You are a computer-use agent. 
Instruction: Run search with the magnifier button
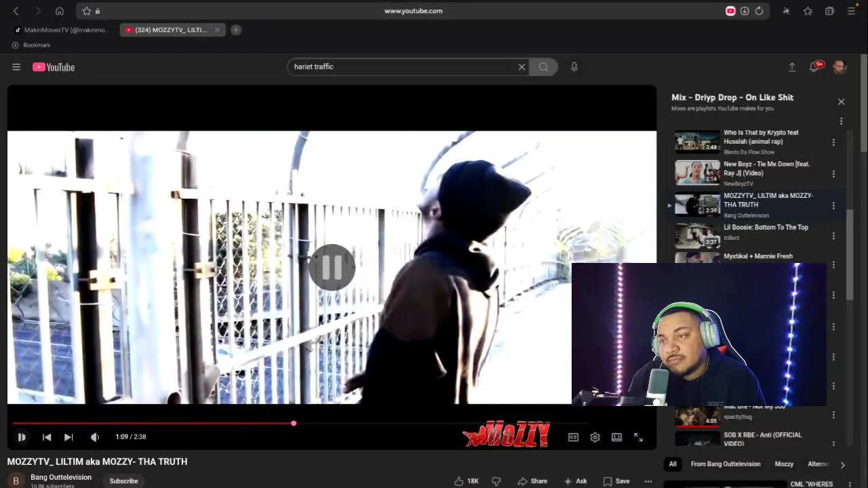click(543, 67)
